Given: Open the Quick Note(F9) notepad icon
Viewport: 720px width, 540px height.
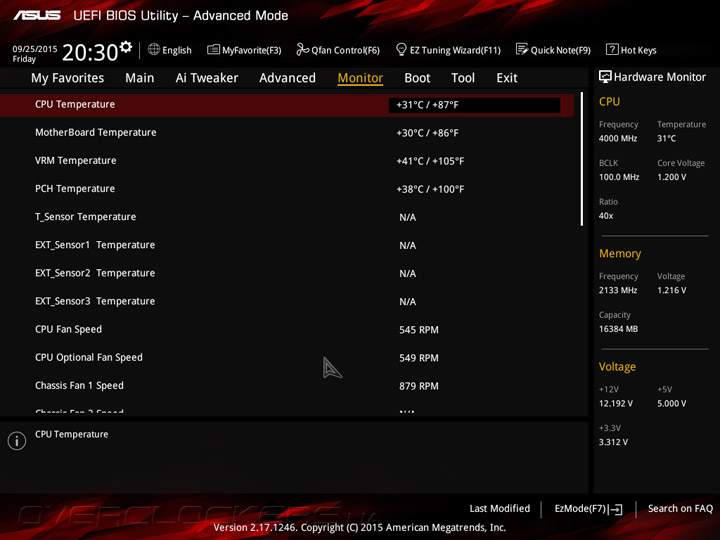Looking at the screenshot, I should click(522, 49).
